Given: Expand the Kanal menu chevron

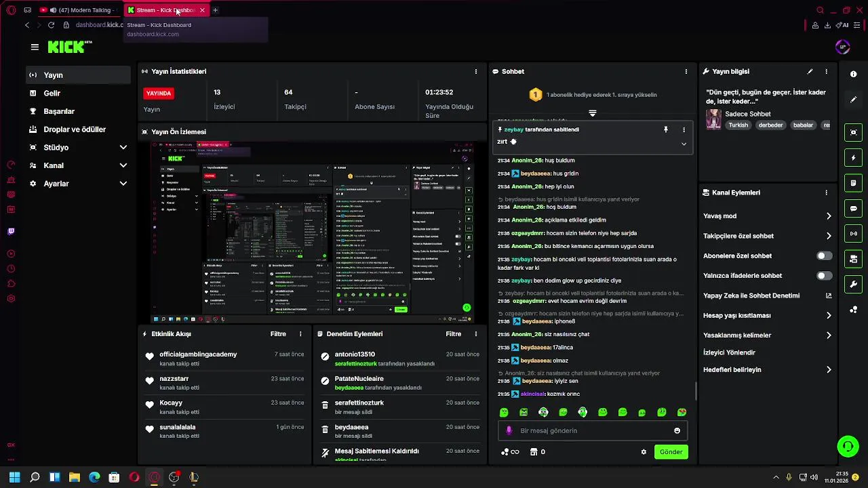Looking at the screenshot, I should click(x=123, y=165).
